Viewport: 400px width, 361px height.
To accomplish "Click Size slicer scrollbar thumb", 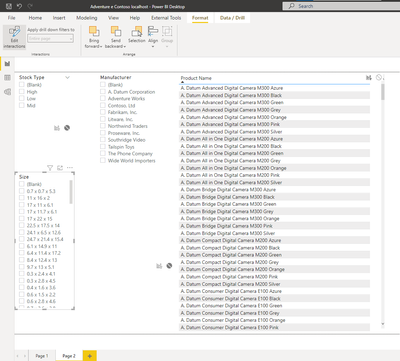I will (x=71, y=192).
